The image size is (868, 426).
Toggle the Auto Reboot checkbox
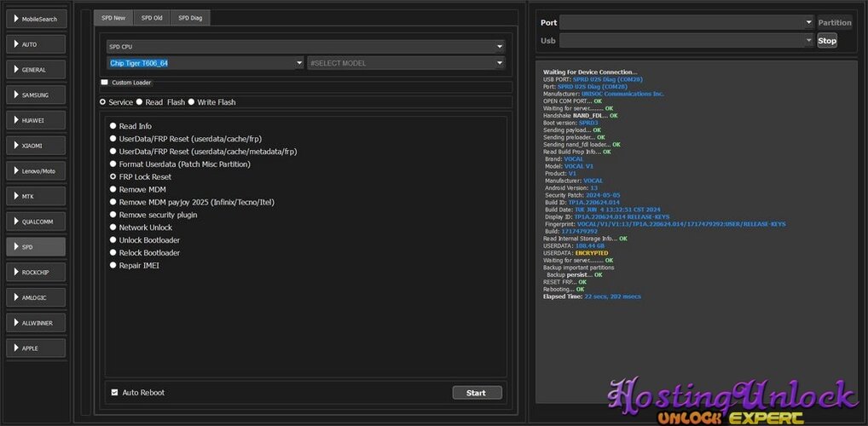(114, 392)
